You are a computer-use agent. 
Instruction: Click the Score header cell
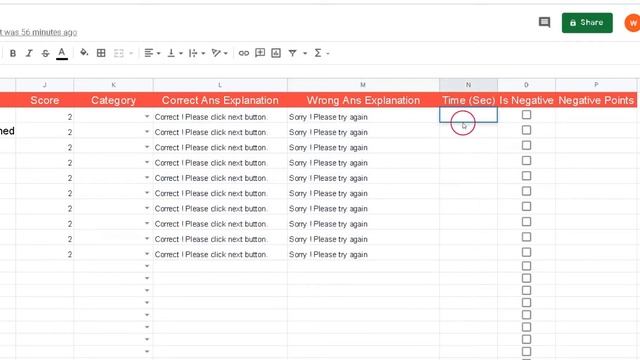coord(44,100)
